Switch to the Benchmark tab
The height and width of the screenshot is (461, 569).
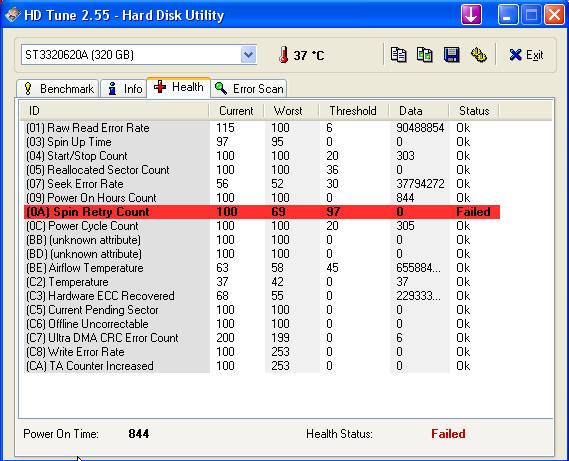(x=58, y=89)
